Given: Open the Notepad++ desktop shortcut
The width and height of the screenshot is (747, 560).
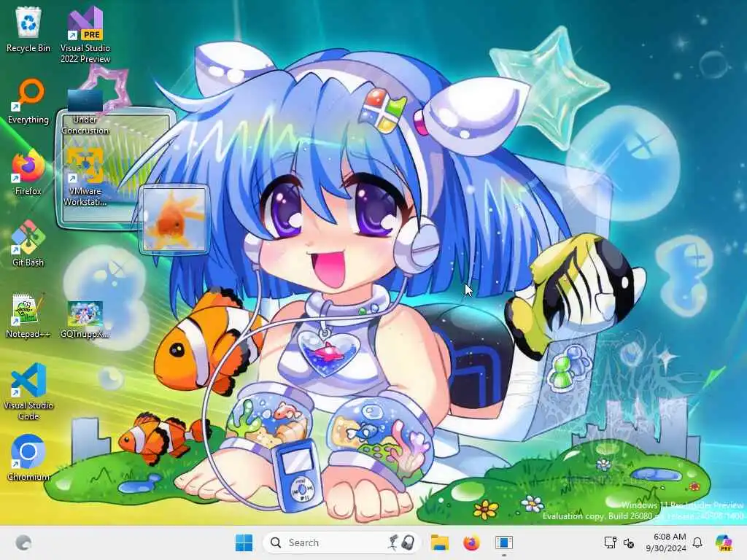Looking at the screenshot, I should click(28, 315).
